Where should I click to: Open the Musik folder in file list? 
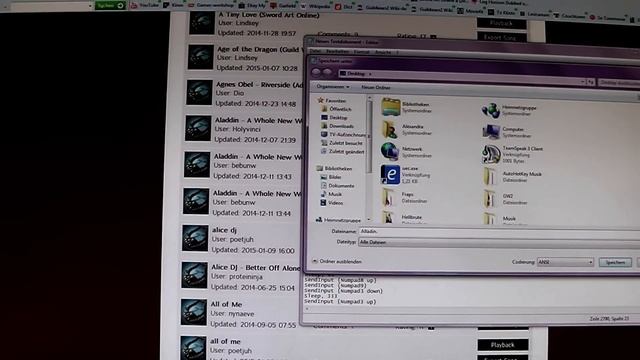(489, 219)
